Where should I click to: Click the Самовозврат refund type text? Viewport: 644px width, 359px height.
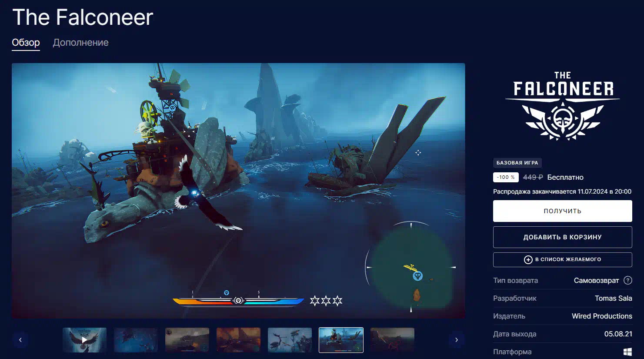tap(596, 280)
